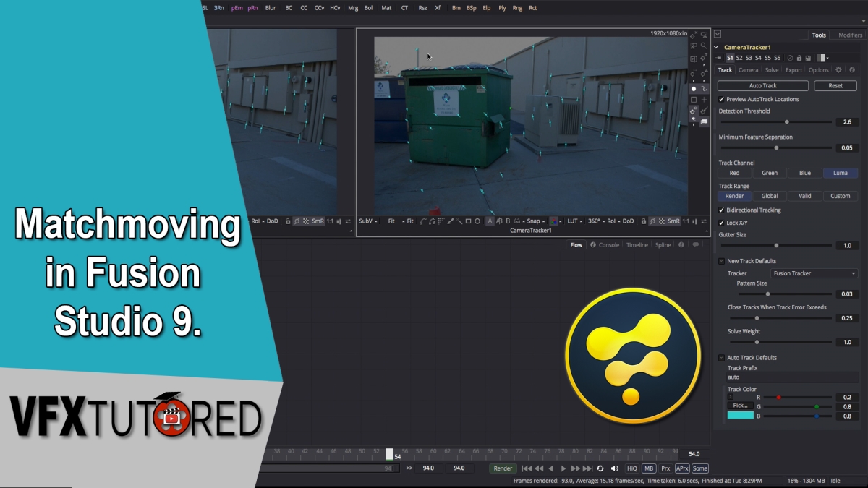Select the Green track channel
The image size is (868, 488).
click(770, 173)
